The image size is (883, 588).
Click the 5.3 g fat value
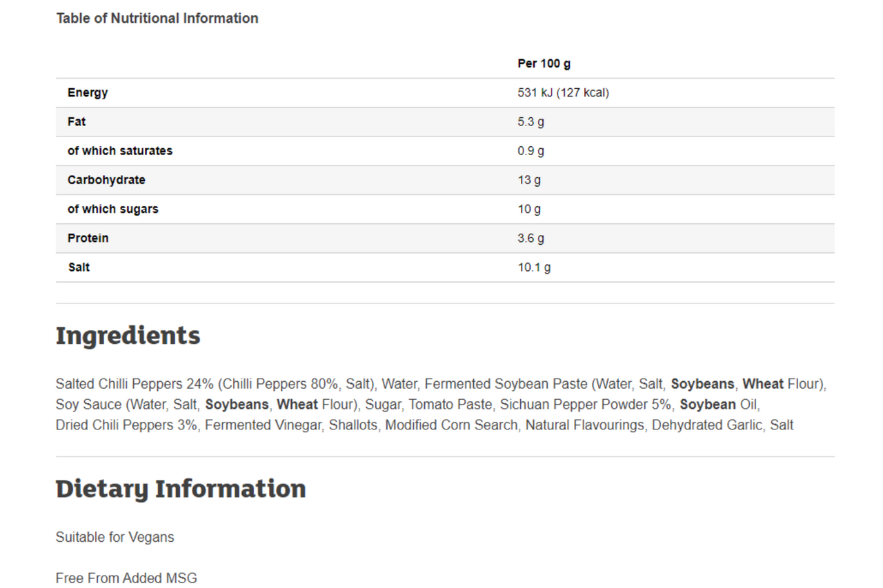[x=530, y=122]
